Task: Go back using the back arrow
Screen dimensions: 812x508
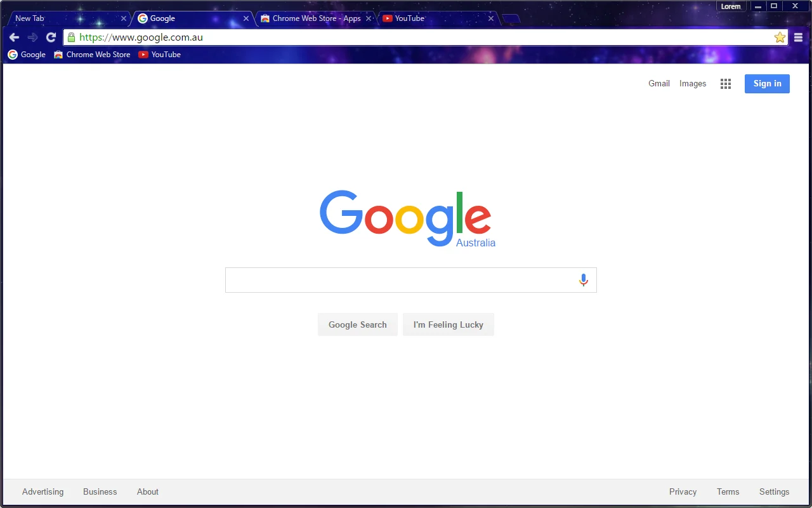Action: click(14, 37)
